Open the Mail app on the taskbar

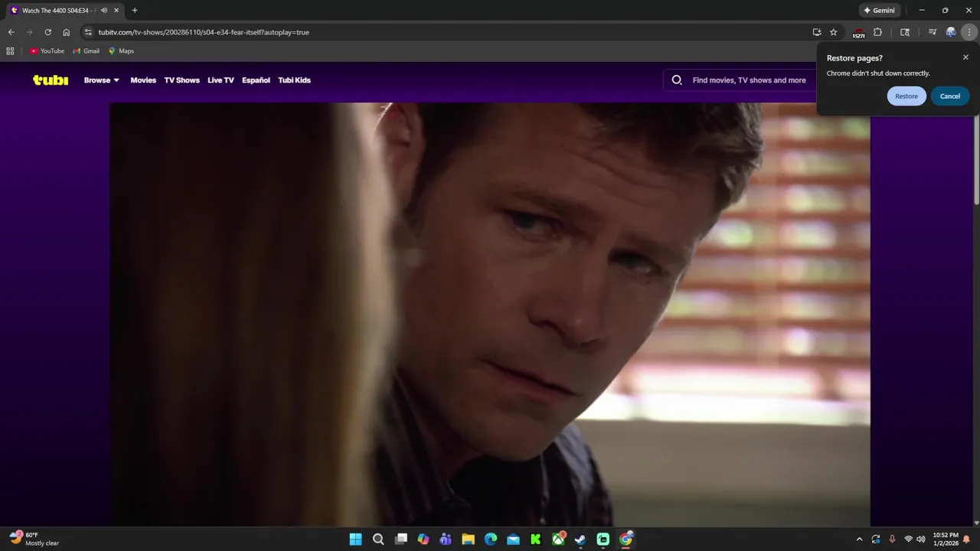[x=513, y=540]
